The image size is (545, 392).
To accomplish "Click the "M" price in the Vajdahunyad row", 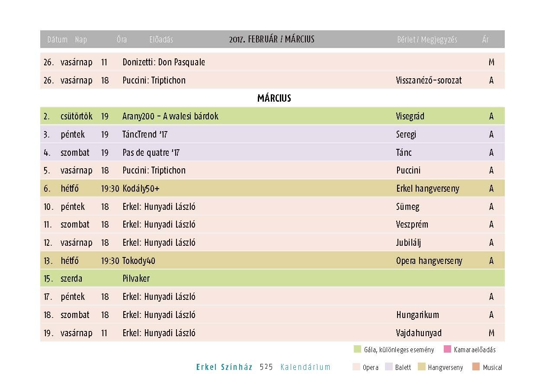I will [x=491, y=333].
